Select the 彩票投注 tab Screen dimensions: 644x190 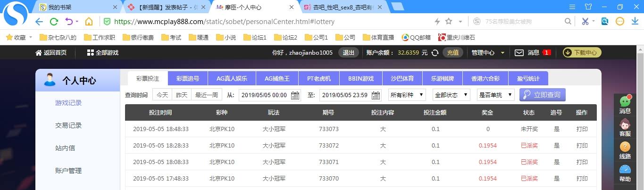click(x=148, y=78)
